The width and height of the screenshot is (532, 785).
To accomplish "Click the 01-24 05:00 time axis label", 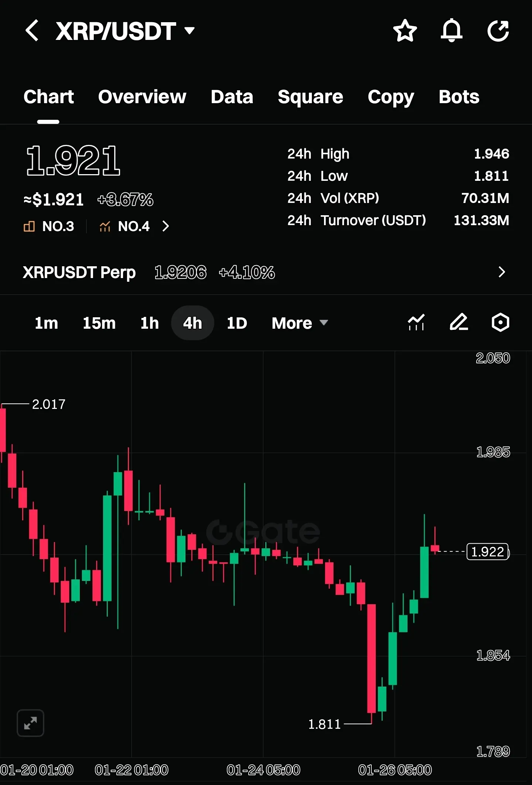I will (x=263, y=770).
